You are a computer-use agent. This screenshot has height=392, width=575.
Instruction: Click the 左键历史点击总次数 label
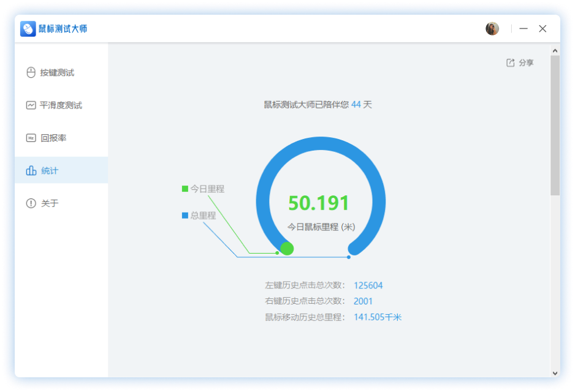point(305,285)
